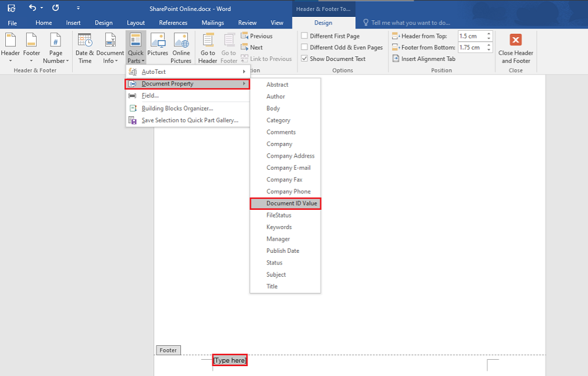The width and height of the screenshot is (588, 376).
Task: Switch to the Mailings tab
Action: (213, 23)
